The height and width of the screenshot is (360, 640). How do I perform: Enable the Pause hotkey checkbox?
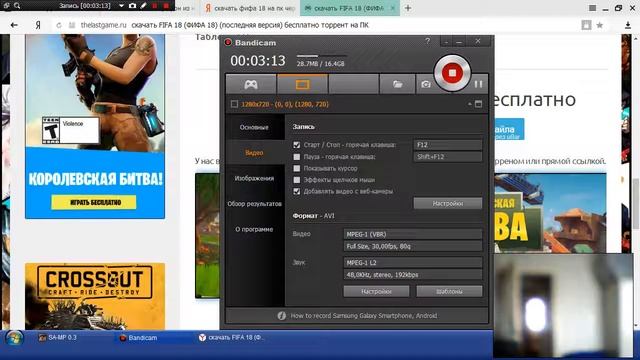(x=297, y=157)
